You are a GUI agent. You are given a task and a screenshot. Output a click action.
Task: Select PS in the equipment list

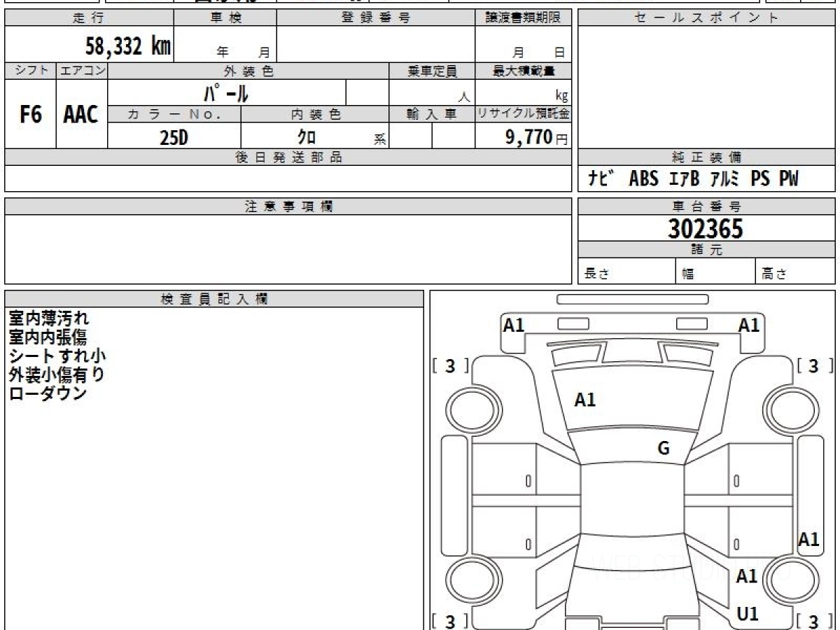click(760, 179)
